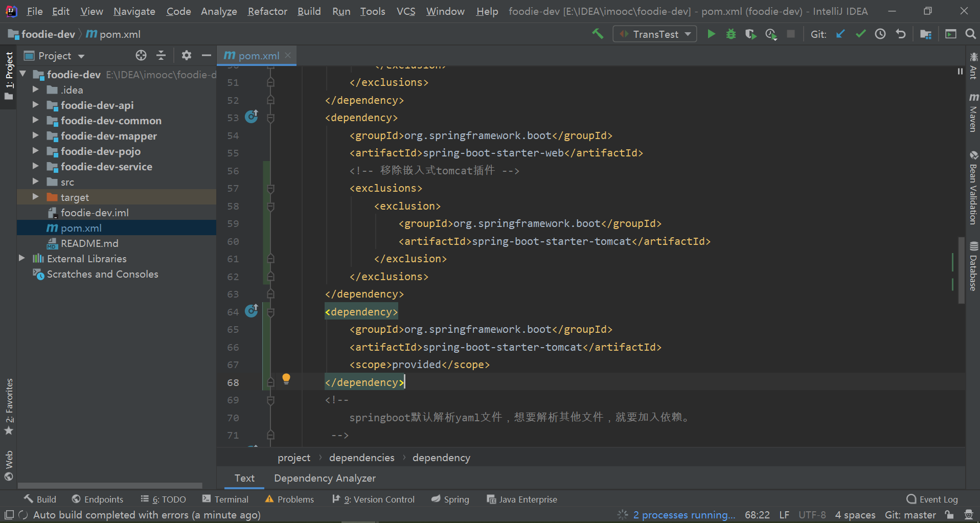Viewport: 980px width, 523px height.
Task: Click the Project panel horizontal scrollbar
Action: (x=110, y=485)
